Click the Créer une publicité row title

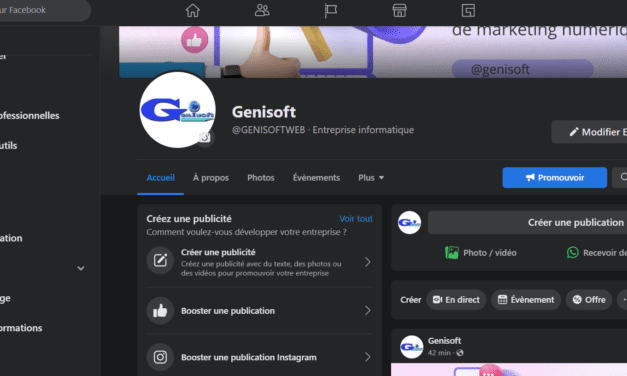point(218,252)
